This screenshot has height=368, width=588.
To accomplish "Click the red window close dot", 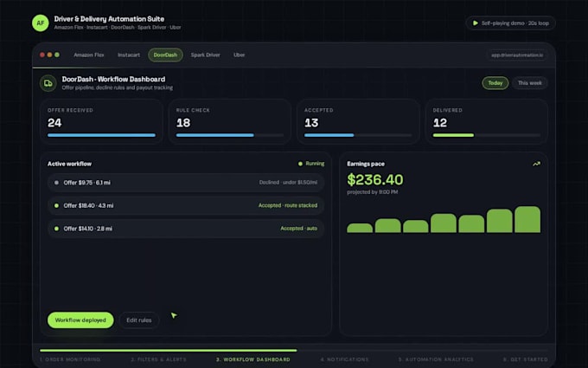I will pos(42,55).
